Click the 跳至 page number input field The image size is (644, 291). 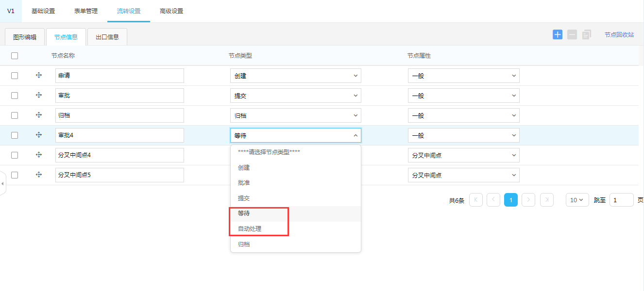621,200
